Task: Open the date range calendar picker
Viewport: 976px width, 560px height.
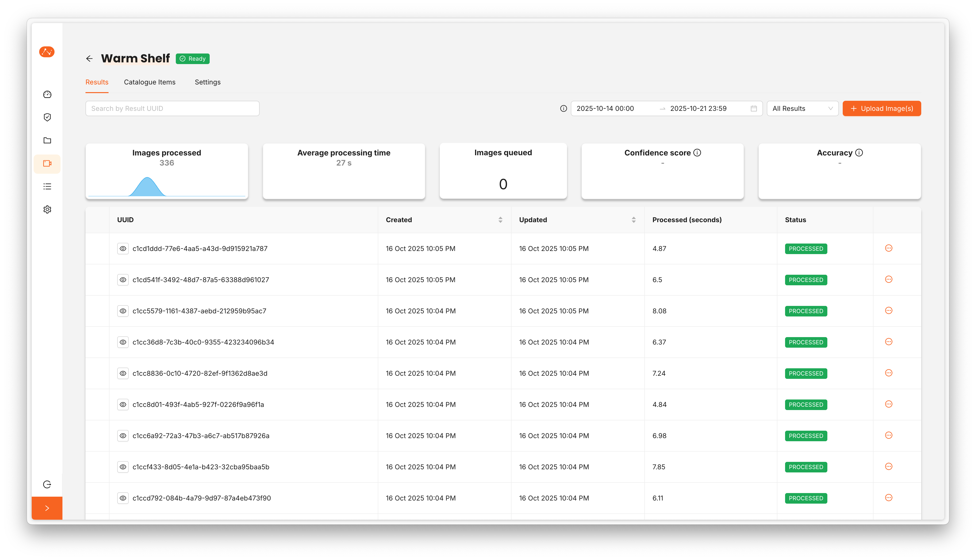Action: tap(754, 108)
